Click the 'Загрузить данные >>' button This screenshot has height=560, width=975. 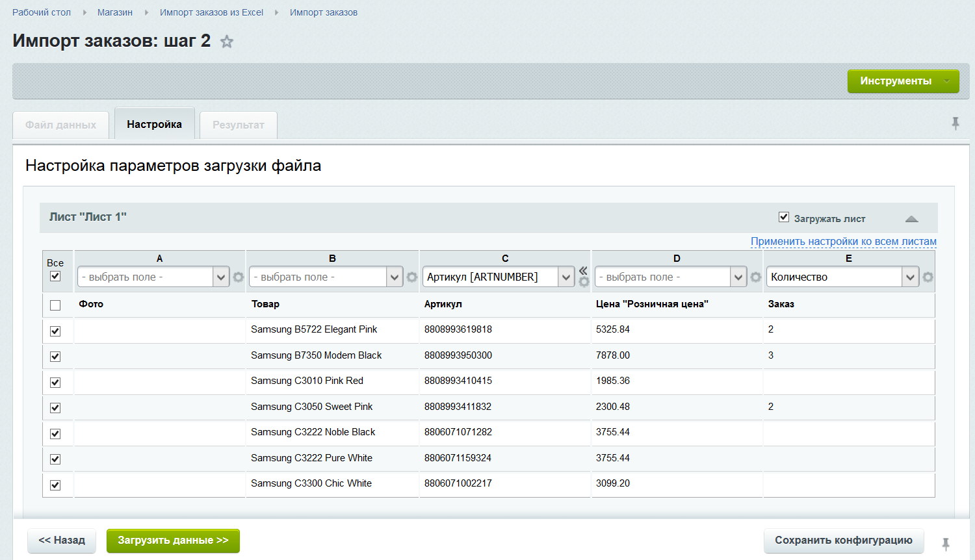(x=173, y=541)
